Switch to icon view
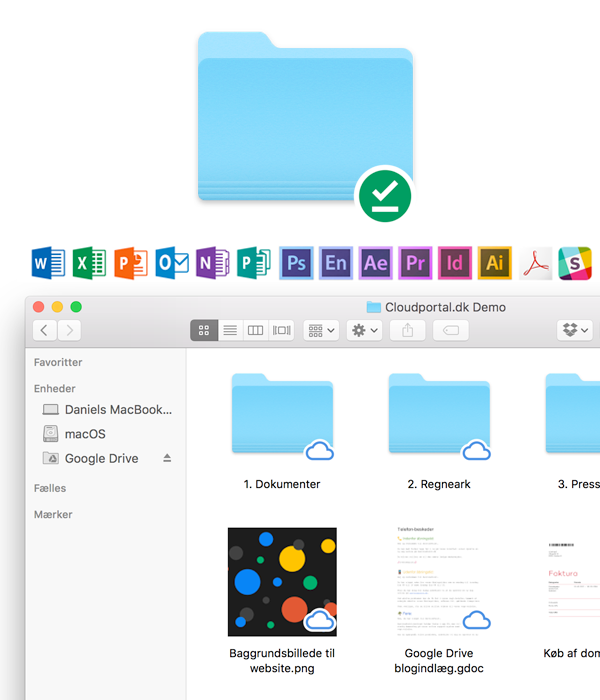 coord(204,330)
